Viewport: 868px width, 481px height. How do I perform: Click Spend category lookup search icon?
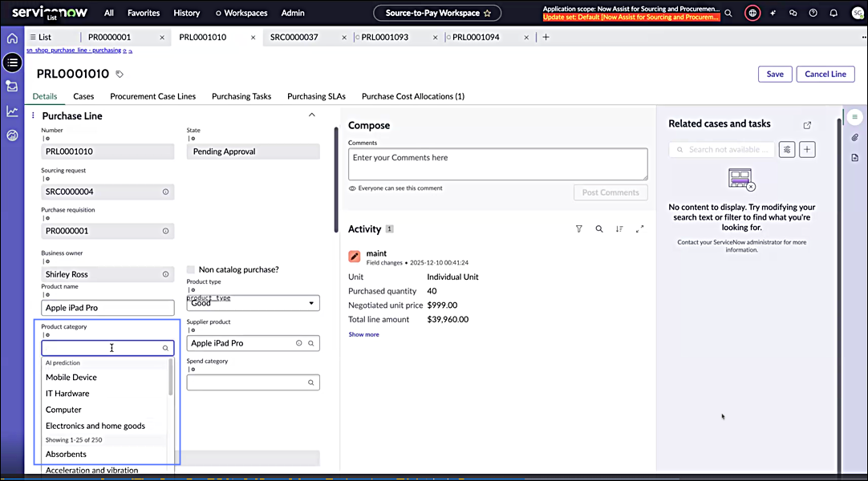(x=311, y=382)
